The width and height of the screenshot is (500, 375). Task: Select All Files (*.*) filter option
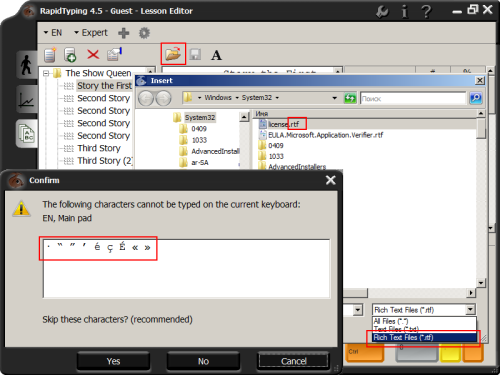pos(424,321)
